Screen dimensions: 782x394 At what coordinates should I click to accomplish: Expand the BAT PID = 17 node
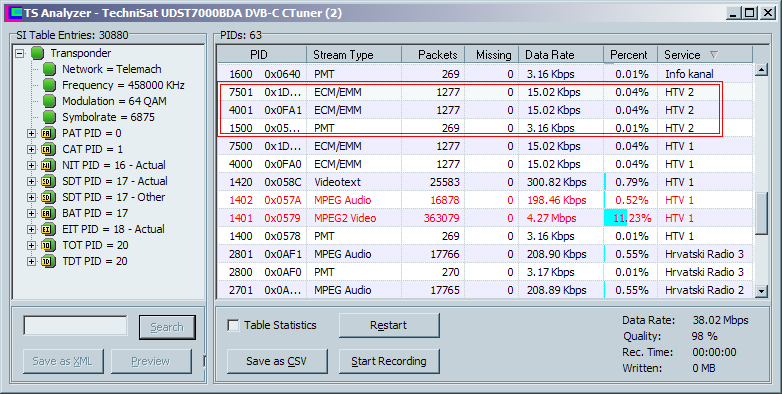tap(31, 213)
